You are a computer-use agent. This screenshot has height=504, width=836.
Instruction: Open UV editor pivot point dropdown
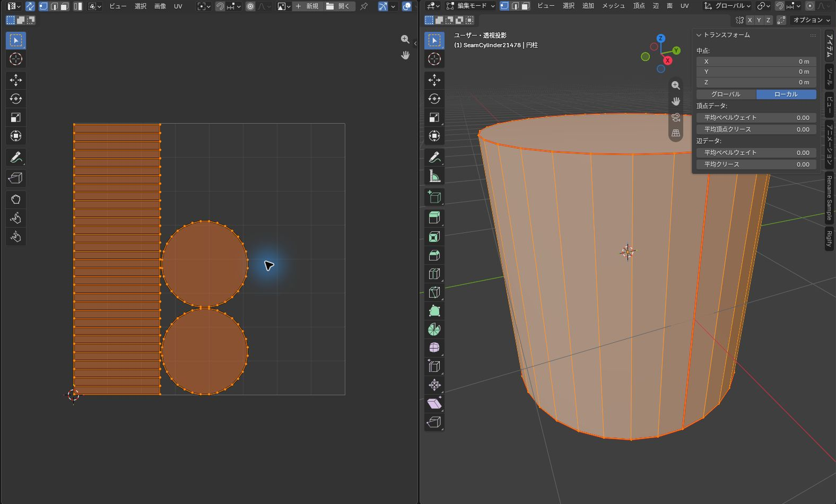(x=204, y=6)
